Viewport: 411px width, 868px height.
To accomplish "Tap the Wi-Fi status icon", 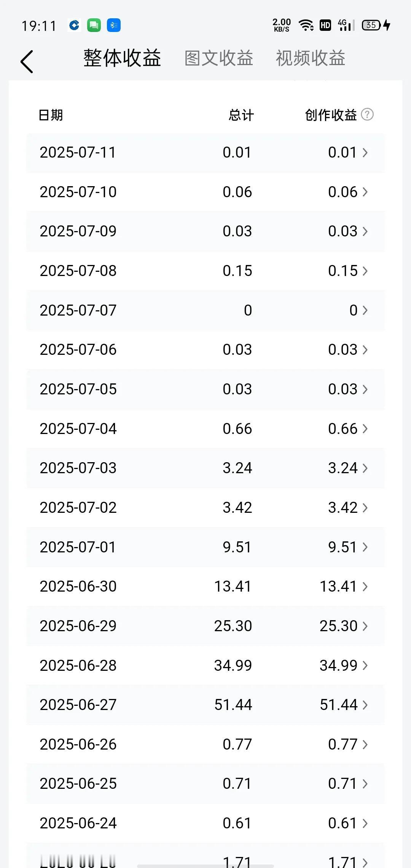I will click(x=306, y=25).
